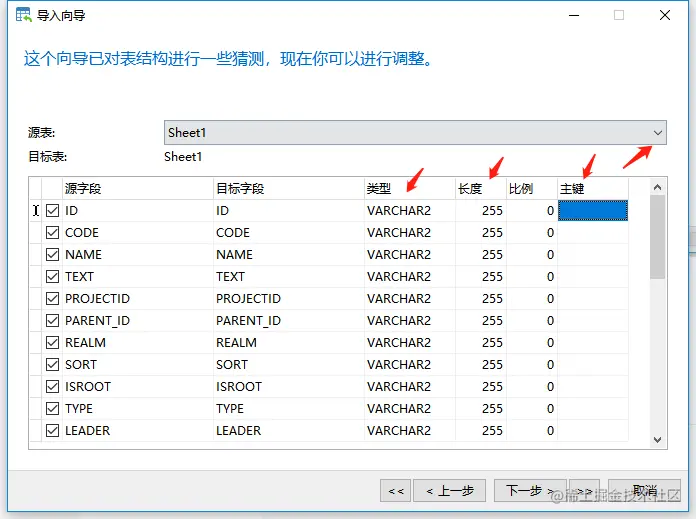
Task: Select the primary key cell for ID
Action: click(x=593, y=210)
